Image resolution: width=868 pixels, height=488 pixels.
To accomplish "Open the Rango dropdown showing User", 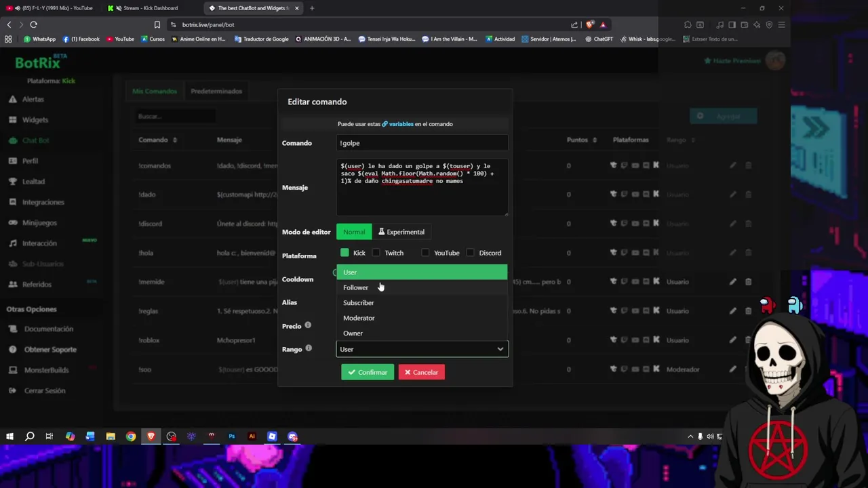I will tap(422, 349).
